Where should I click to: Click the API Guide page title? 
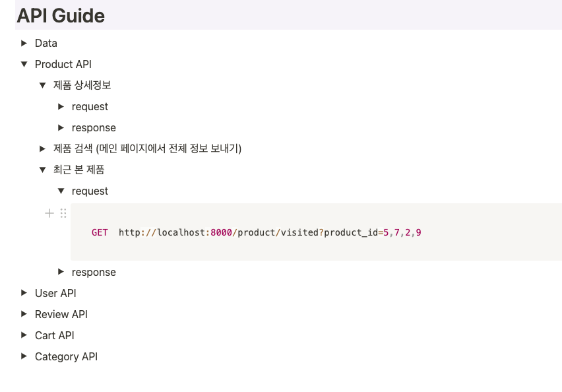point(61,15)
